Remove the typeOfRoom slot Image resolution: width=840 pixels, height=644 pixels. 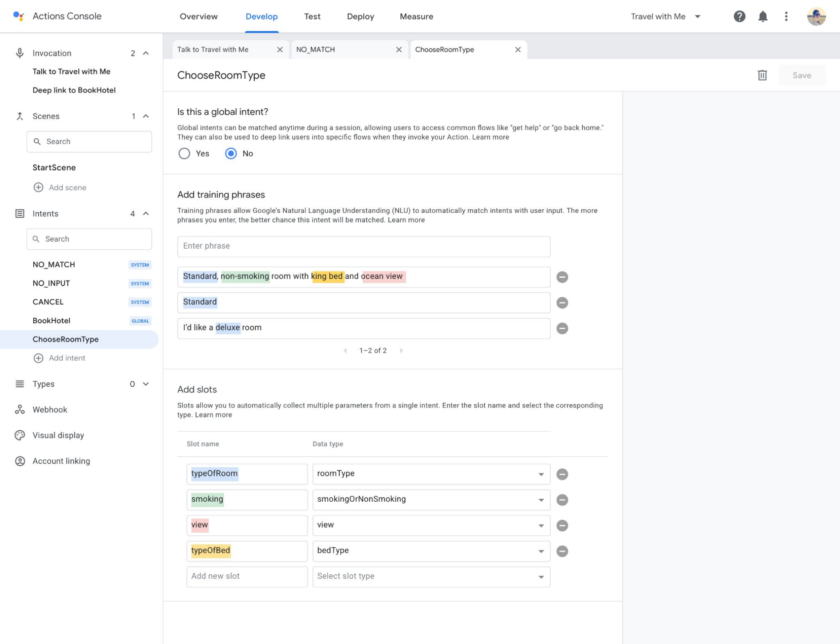[x=562, y=474]
